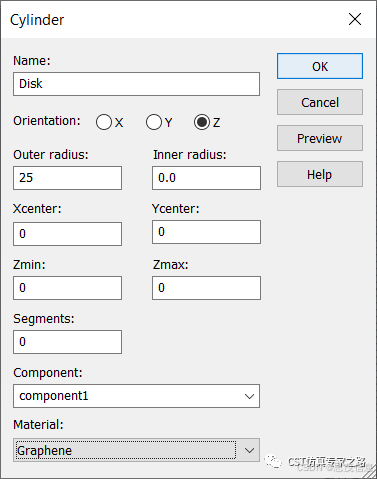The image size is (377, 479).
Task: Confirm with the OK button
Action: tap(320, 66)
